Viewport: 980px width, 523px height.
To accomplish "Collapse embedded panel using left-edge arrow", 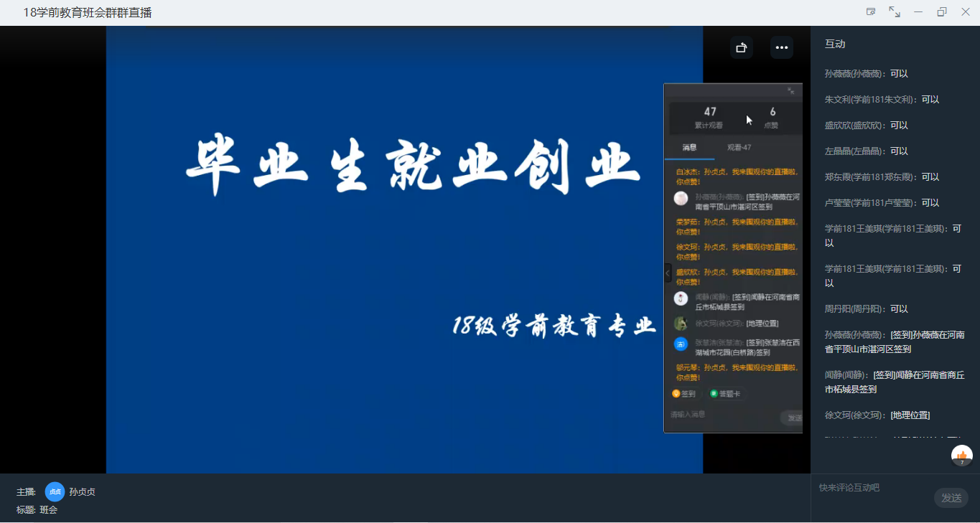I will coord(668,273).
